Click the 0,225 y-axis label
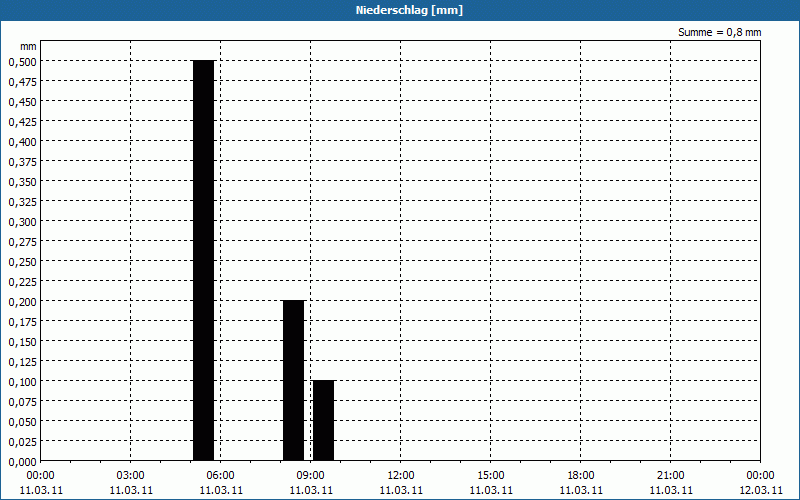This screenshot has width=800, height=500. [22, 282]
